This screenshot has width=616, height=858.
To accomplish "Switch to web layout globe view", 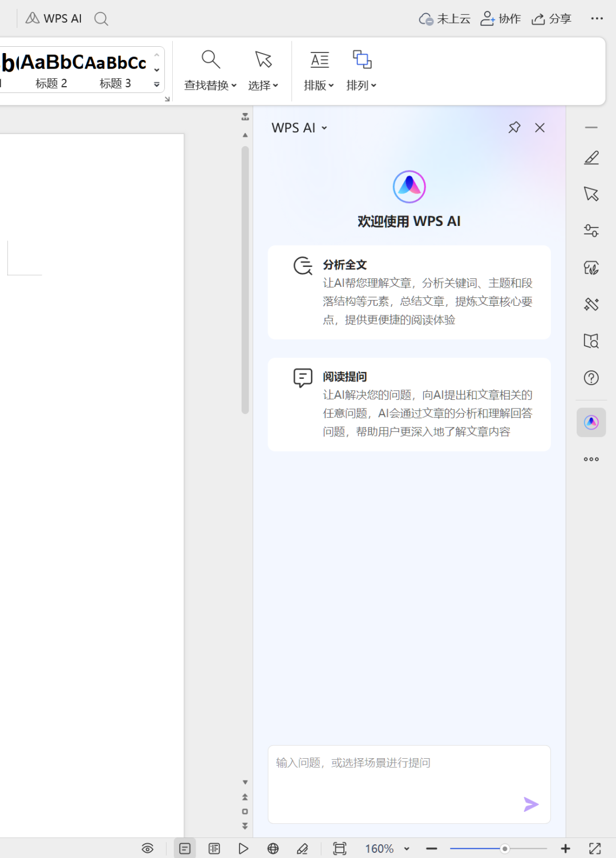I will [273, 848].
